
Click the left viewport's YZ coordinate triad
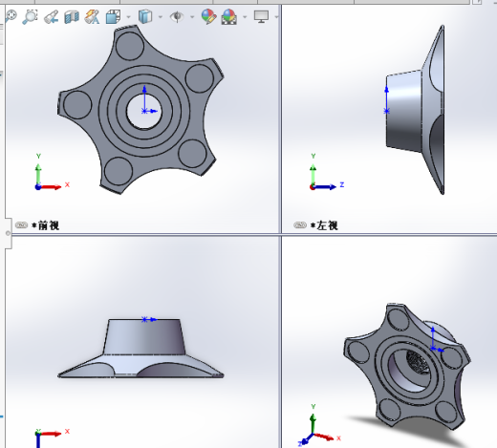click(x=327, y=172)
